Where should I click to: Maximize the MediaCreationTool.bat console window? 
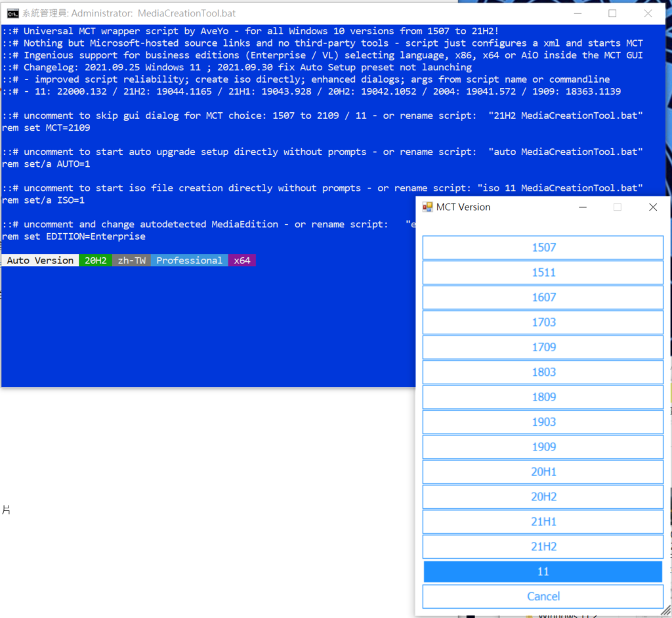(612, 13)
